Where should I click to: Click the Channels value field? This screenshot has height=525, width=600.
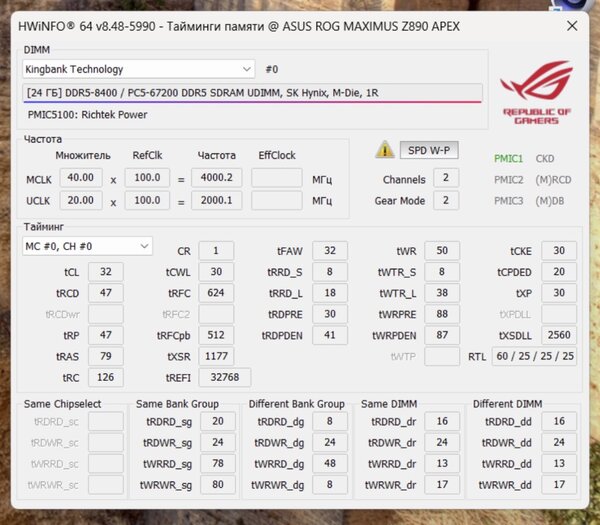pyautogui.click(x=446, y=178)
